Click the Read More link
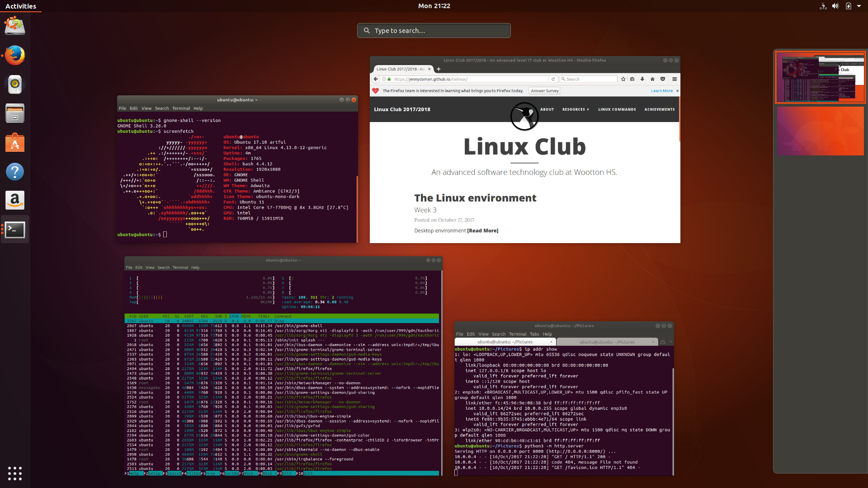This screenshot has width=868, height=488. pos(483,230)
